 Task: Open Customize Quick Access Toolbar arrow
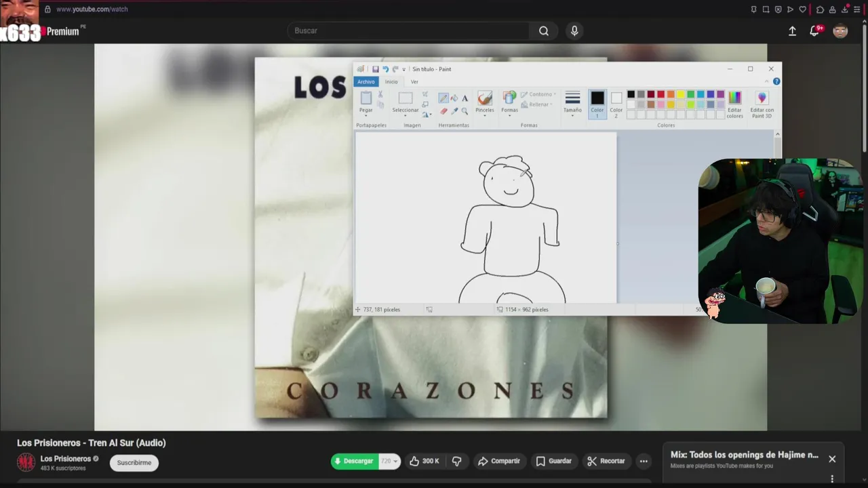(x=403, y=69)
